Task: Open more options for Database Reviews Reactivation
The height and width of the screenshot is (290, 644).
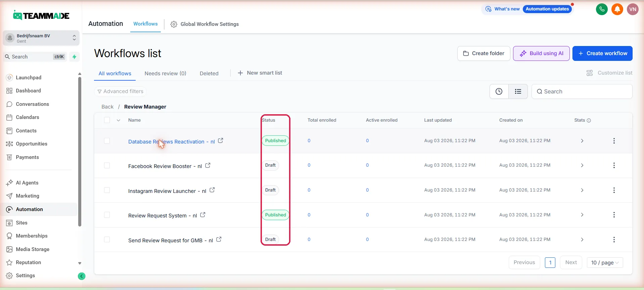Action: (x=614, y=141)
